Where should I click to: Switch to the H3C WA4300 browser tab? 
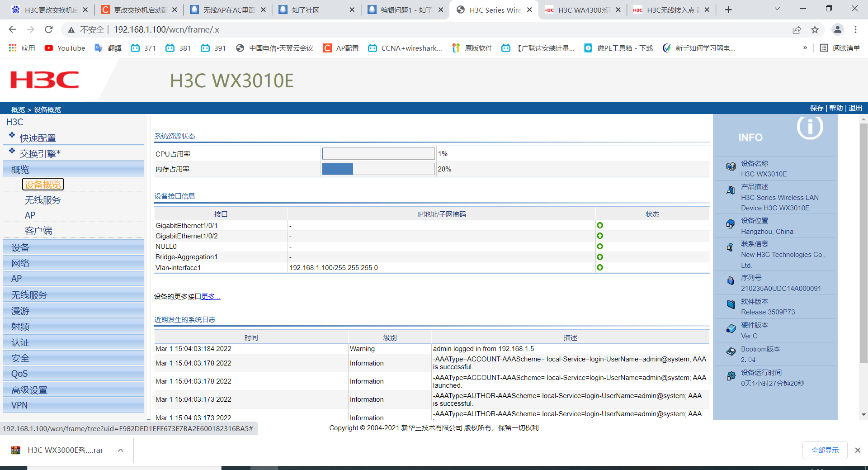point(583,10)
